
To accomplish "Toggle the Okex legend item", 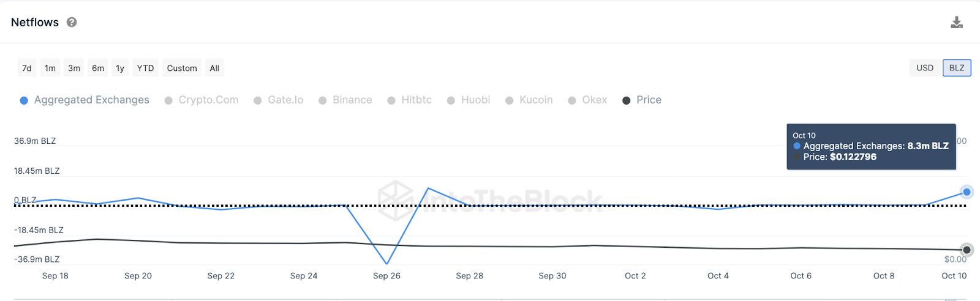I will (588, 100).
